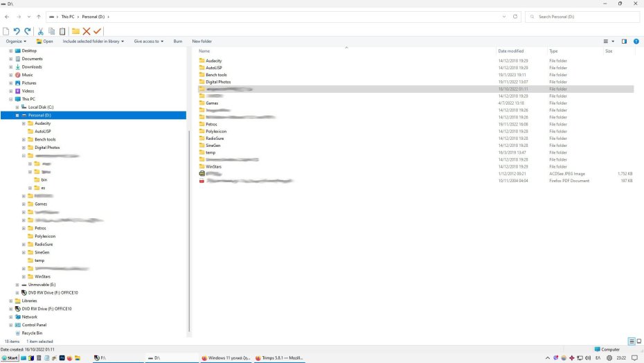Refresh the current folder view
The height and width of the screenshot is (363, 644).
point(515,17)
